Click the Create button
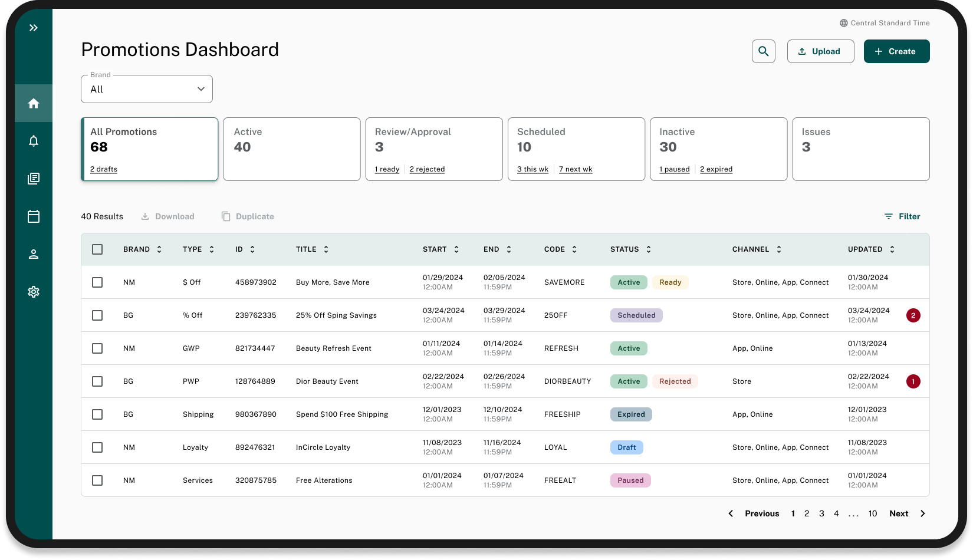 [896, 51]
